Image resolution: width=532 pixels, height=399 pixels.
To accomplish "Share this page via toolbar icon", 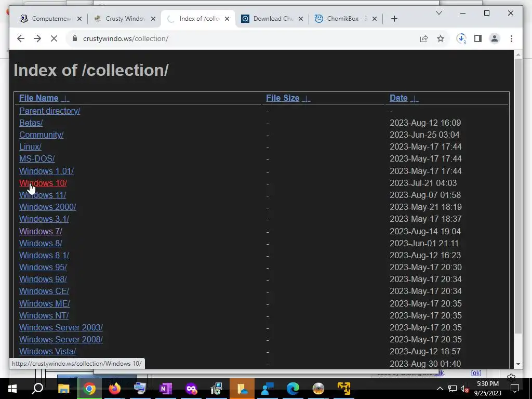I will [x=424, y=38].
